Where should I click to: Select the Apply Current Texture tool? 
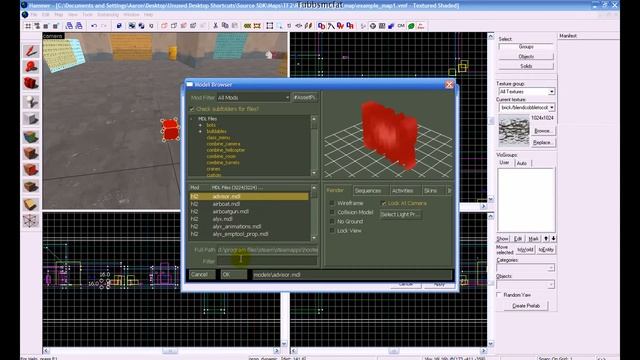click(31, 153)
